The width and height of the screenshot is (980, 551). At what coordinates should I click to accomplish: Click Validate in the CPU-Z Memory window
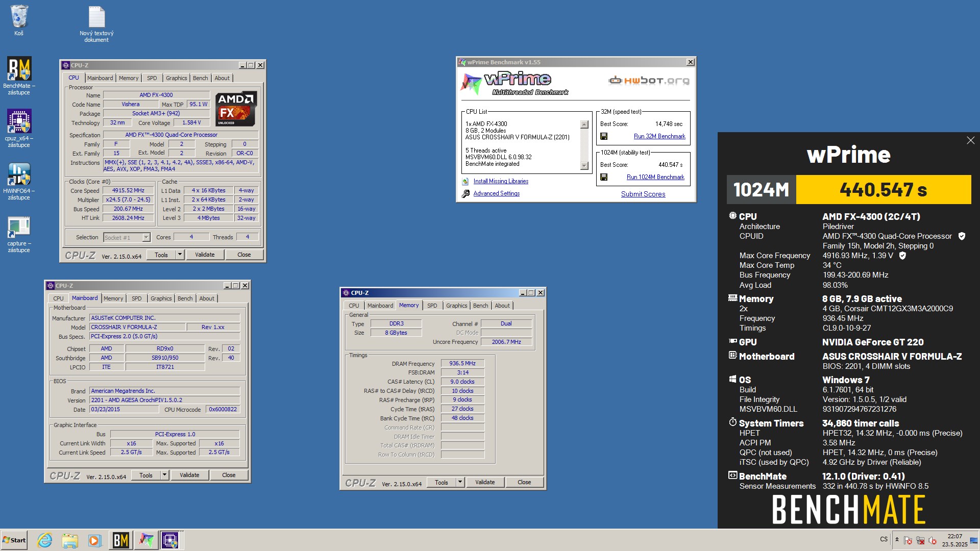tap(485, 482)
